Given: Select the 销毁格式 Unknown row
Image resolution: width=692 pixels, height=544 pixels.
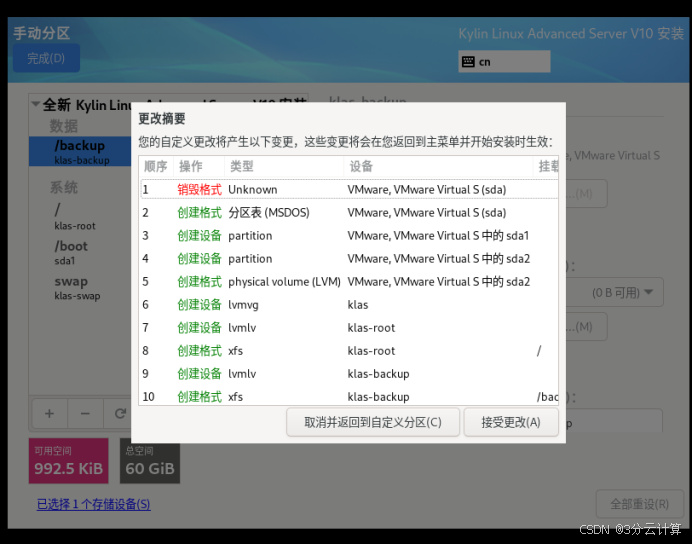Looking at the screenshot, I should 340,189.
